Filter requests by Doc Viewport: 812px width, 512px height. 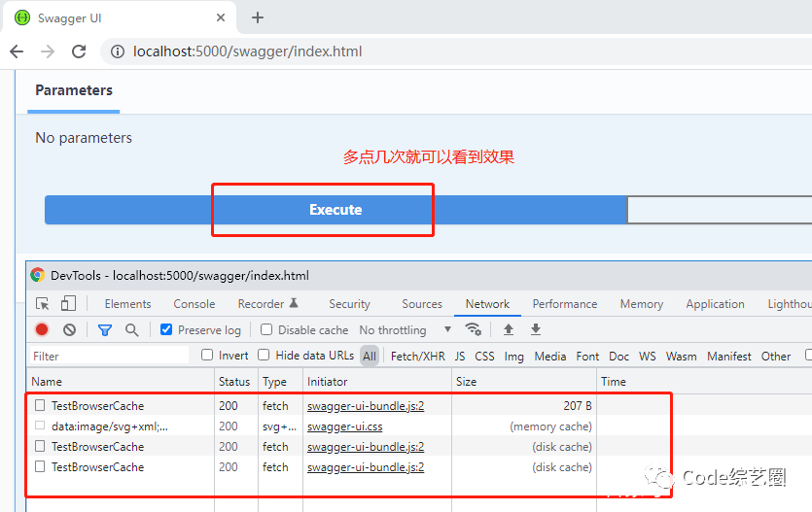coord(618,357)
